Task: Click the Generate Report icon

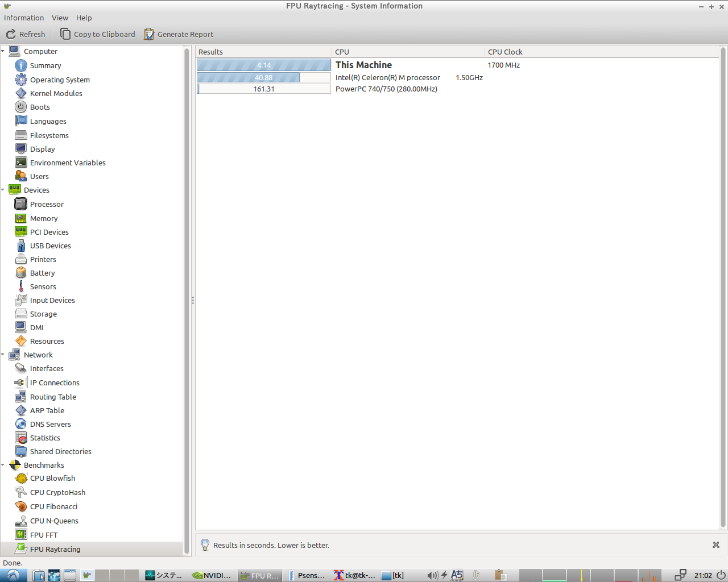Action: [x=149, y=34]
